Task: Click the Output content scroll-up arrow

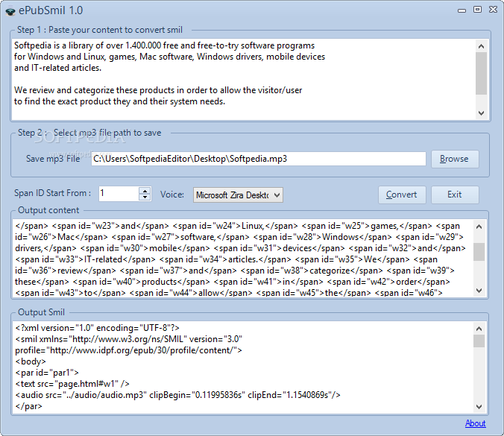Action: pos(479,227)
